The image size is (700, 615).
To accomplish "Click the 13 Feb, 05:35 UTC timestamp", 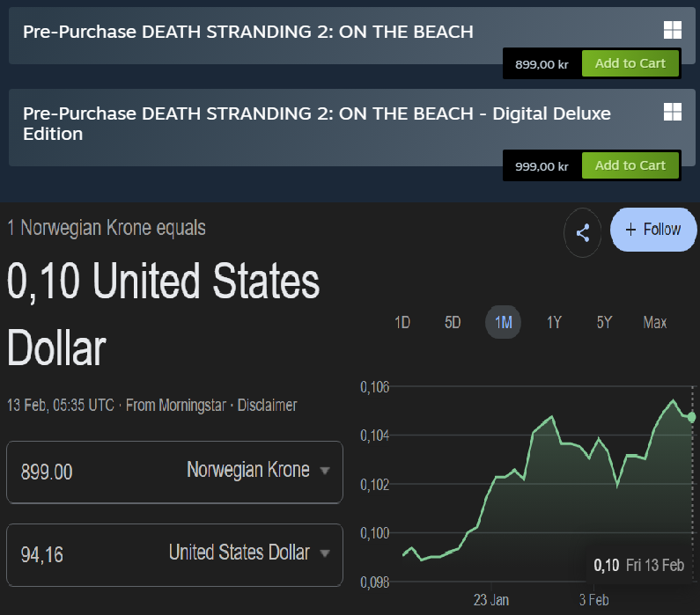I will 61,405.
